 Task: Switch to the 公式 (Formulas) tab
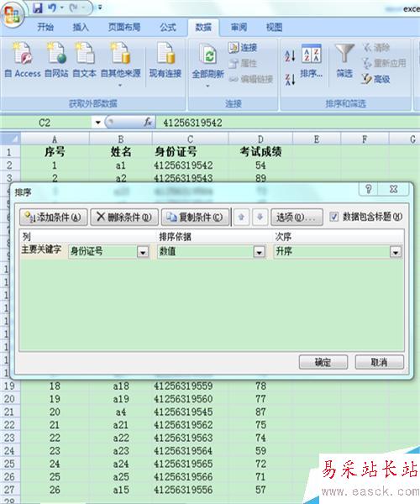pos(168,28)
